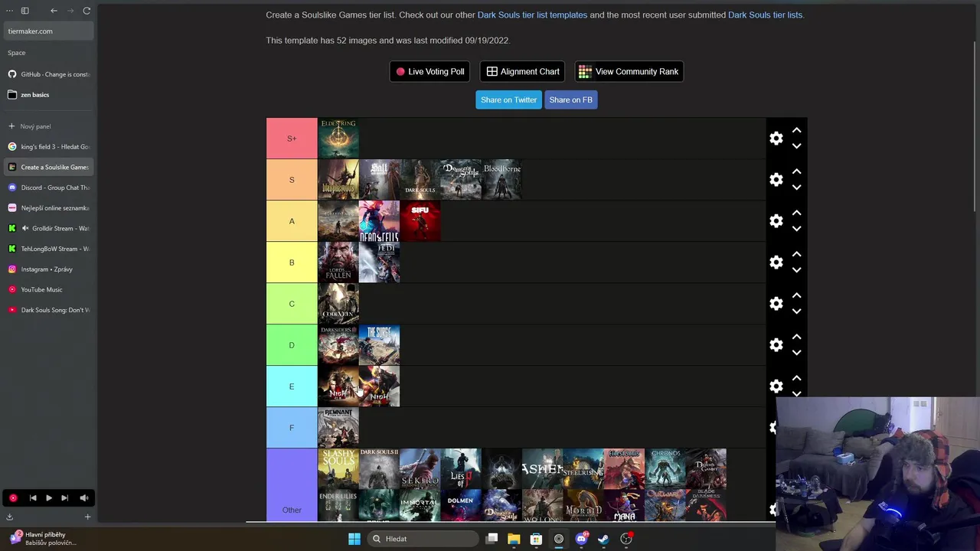The image size is (980, 551).
Task: Click the pink S+ tier label
Action: [x=292, y=139]
